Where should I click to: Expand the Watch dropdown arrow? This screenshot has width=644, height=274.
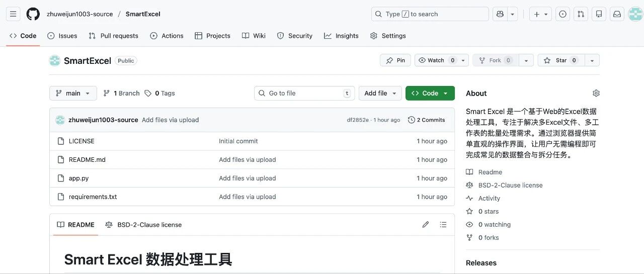point(463,60)
